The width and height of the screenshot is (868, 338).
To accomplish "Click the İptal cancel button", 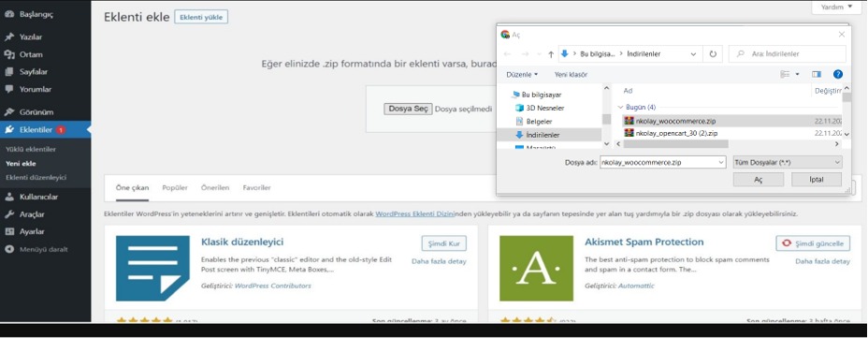I will click(x=817, y=180).
